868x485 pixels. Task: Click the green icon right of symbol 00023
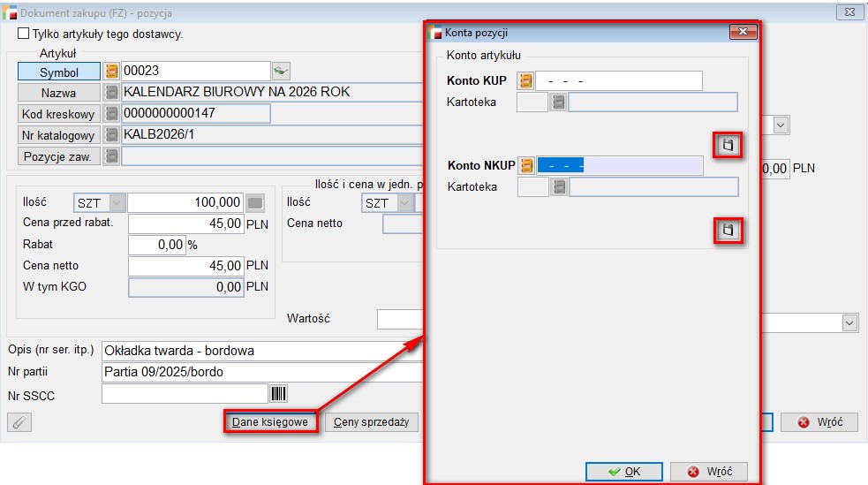pos(281,72)
